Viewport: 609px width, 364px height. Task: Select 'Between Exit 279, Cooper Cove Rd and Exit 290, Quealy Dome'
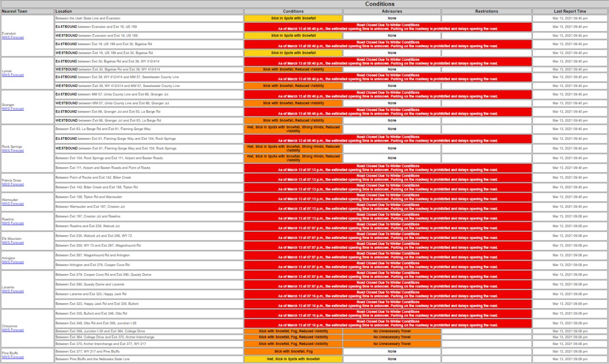click(149, 275)
